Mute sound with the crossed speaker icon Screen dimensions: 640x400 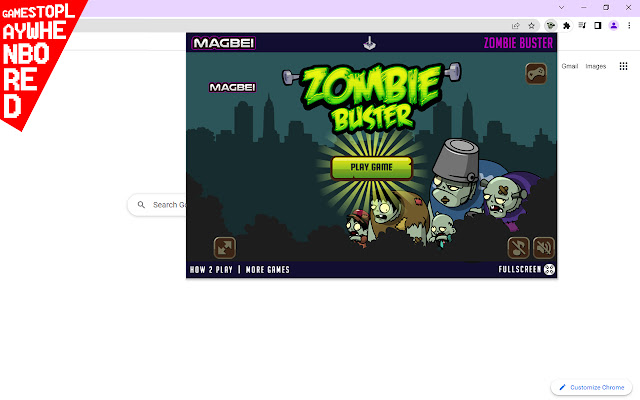(x=544, y=248)
